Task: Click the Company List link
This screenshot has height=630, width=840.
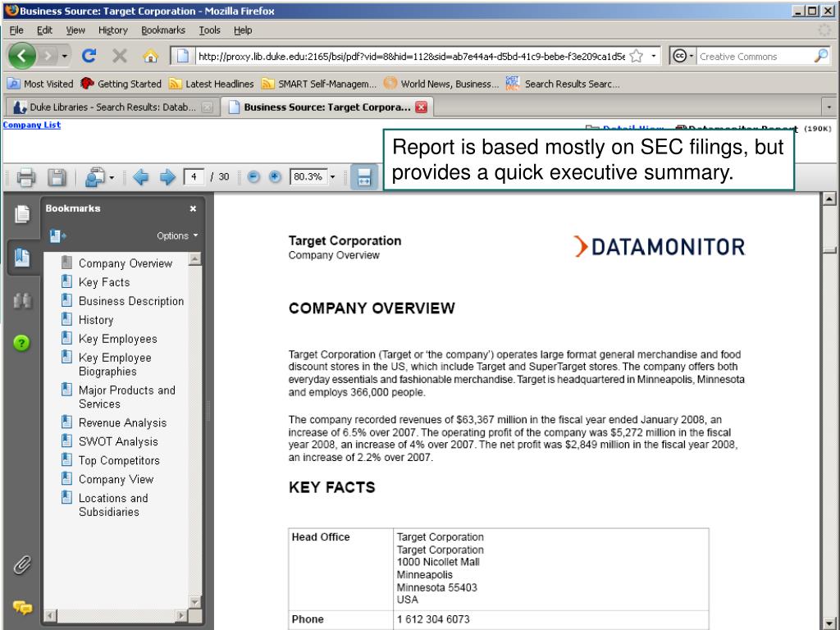Action: (32, 125)
